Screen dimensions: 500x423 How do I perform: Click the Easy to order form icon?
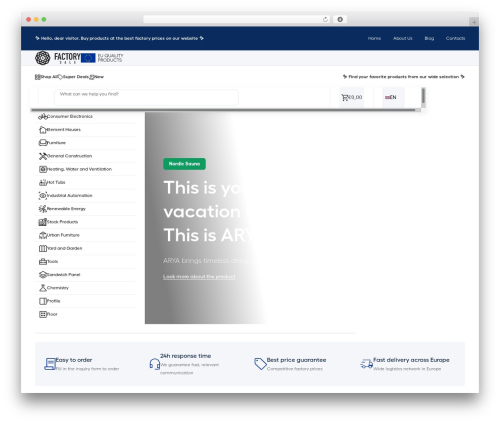click(x=50, y=364)
